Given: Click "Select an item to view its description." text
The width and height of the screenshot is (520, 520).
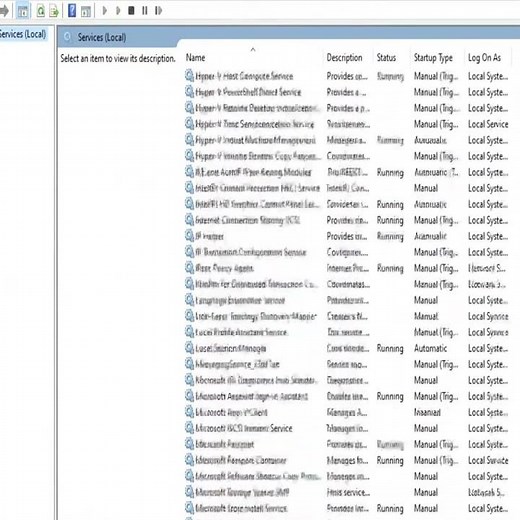Looking at the screenshot, I should 118,59.
